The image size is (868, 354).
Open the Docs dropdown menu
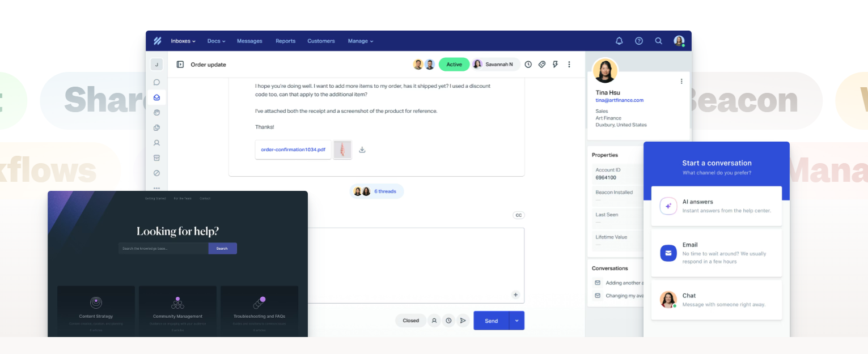click(x=216, y=41)
